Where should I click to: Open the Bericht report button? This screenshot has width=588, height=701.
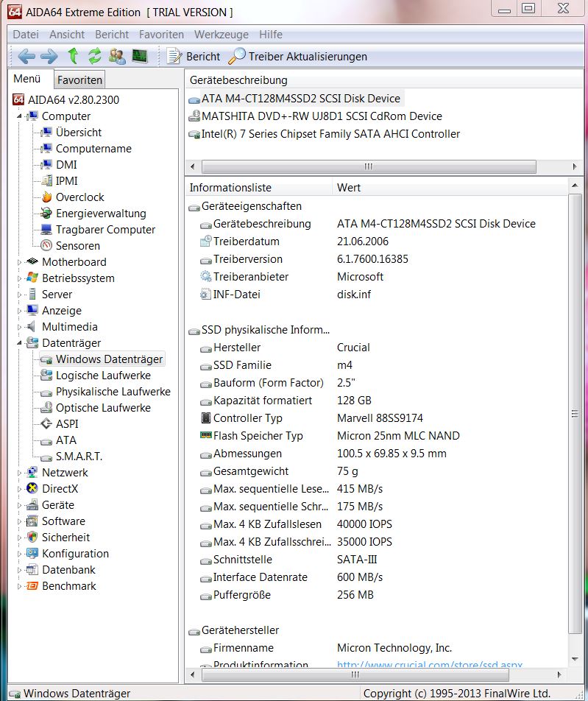(193, 56)
